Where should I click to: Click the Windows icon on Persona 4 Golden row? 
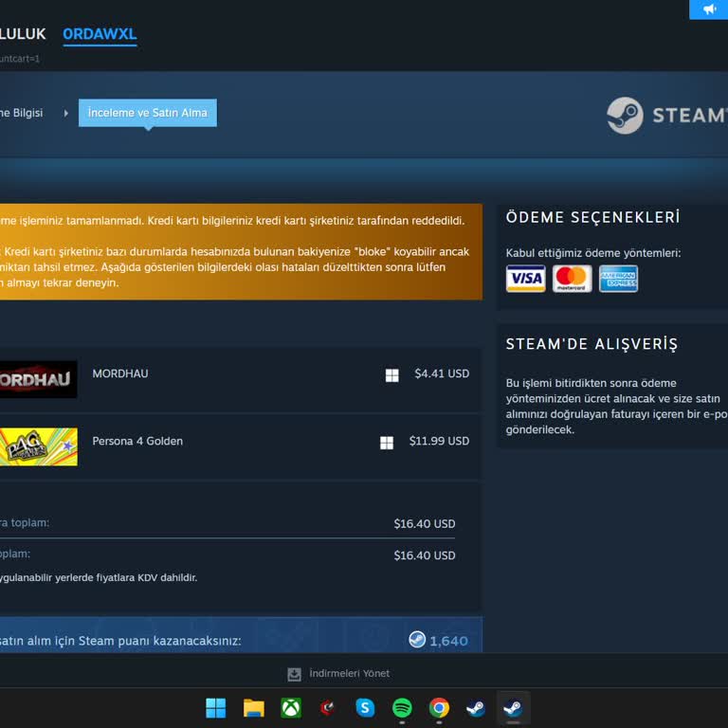click(x=387, y=443)
